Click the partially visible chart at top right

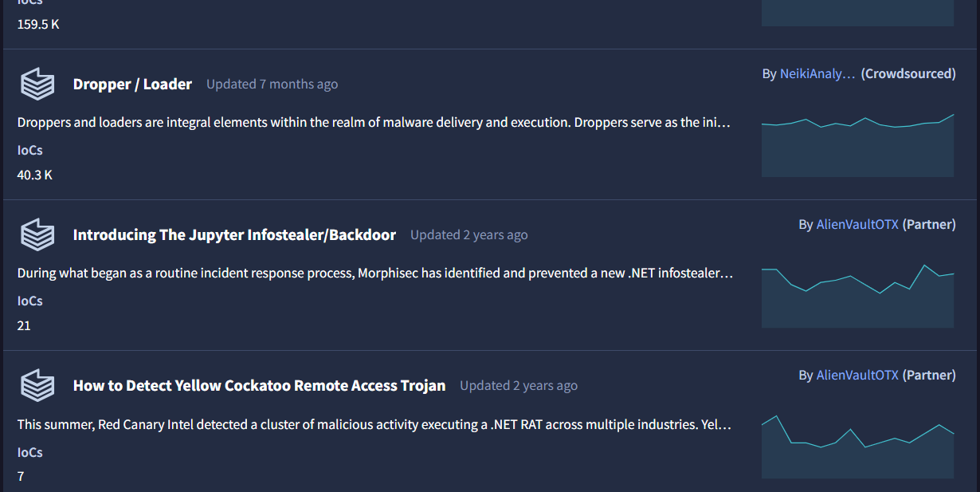(x=857, y=13)
